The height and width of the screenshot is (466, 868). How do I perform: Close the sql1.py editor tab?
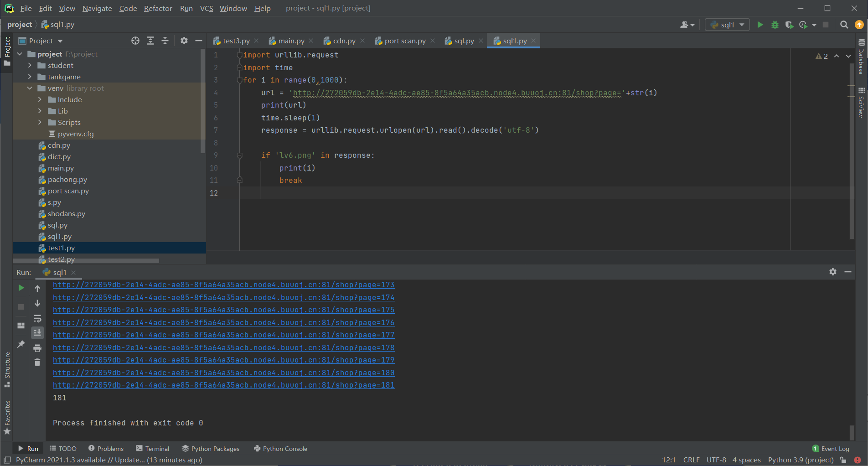533,41
